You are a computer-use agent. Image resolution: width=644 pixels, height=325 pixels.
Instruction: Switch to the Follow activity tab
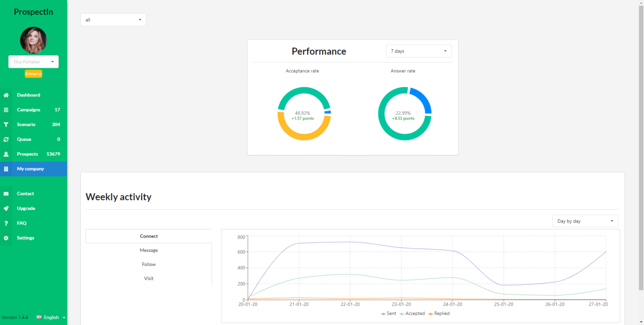pos(149,264)
